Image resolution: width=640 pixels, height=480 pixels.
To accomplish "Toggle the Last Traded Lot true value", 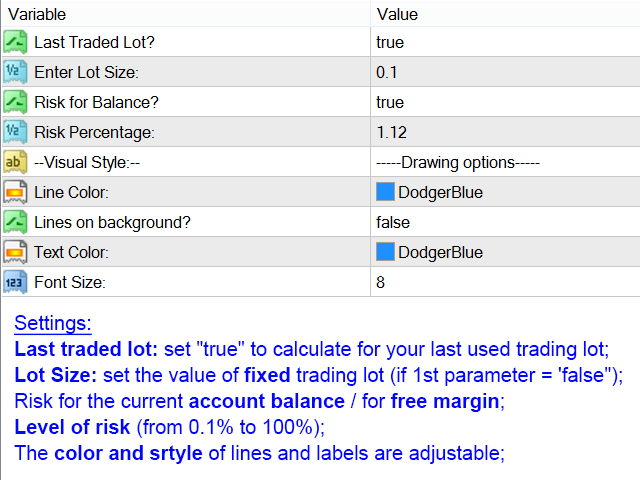I will pyautogui.click(x=505, y=42).
